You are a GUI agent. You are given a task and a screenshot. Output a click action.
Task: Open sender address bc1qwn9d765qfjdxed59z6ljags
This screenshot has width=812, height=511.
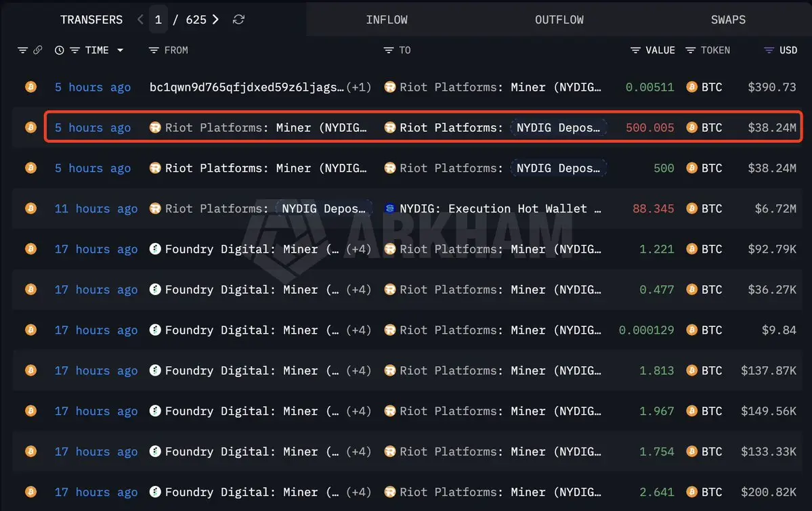click(247, 87)
